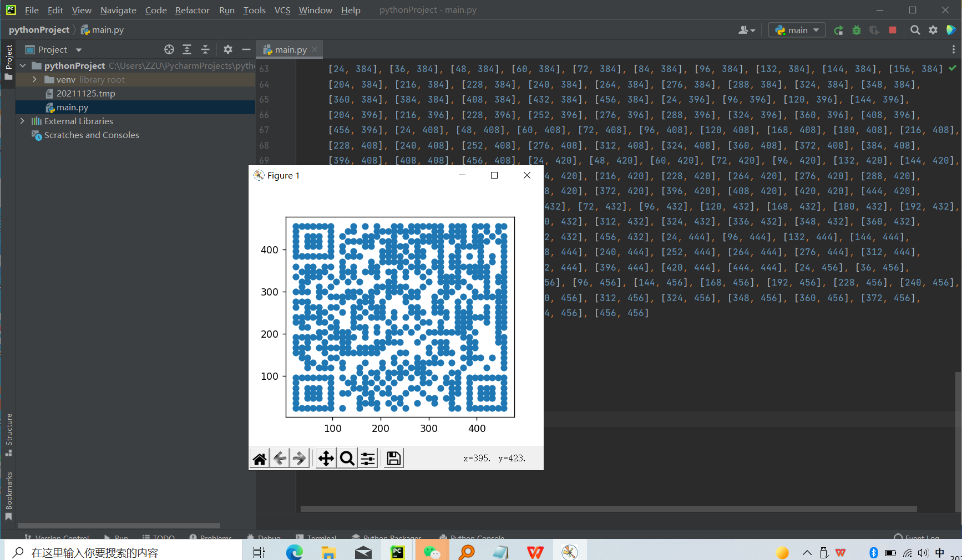The width and height of the screenshot is (962, 560).
Task: Toggle the Pan axes tool in Figure 1
Action: (x=326, y=459)
